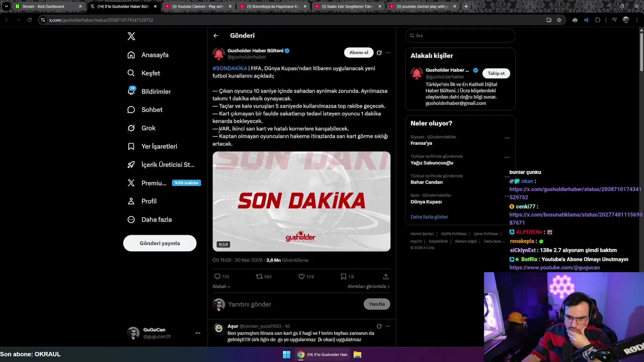
Task: Go to Anasayfa in sidebar
Action: tap(148, 55)
